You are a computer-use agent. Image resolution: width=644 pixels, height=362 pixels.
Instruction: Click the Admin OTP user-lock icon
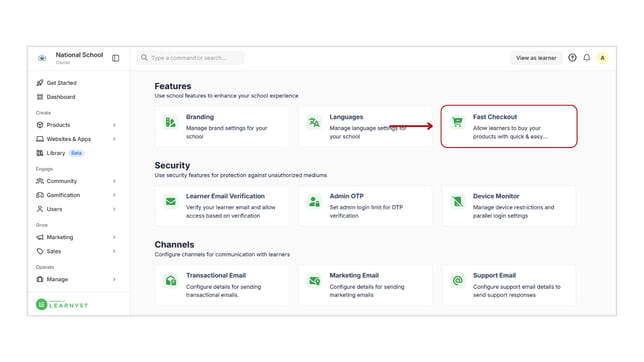[x=314, y=201]
